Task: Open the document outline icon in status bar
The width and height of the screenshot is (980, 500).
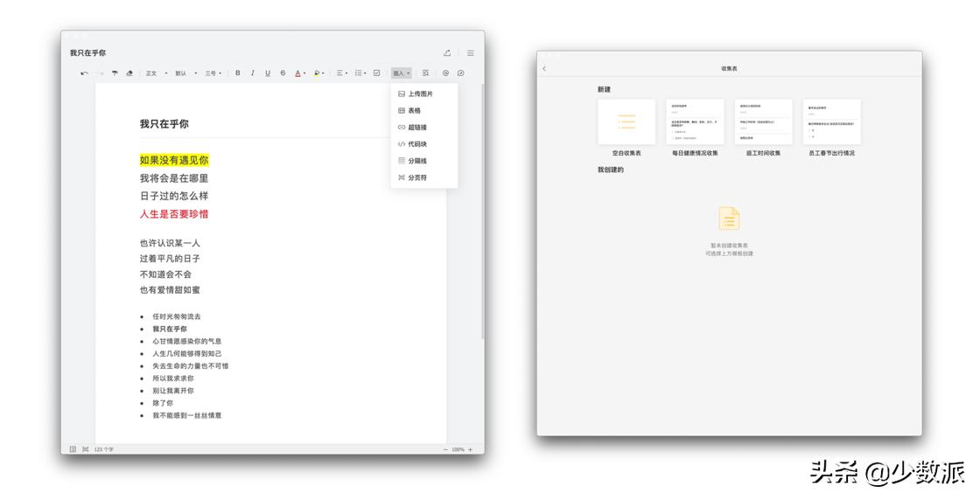Action: [x=73, y=448]
